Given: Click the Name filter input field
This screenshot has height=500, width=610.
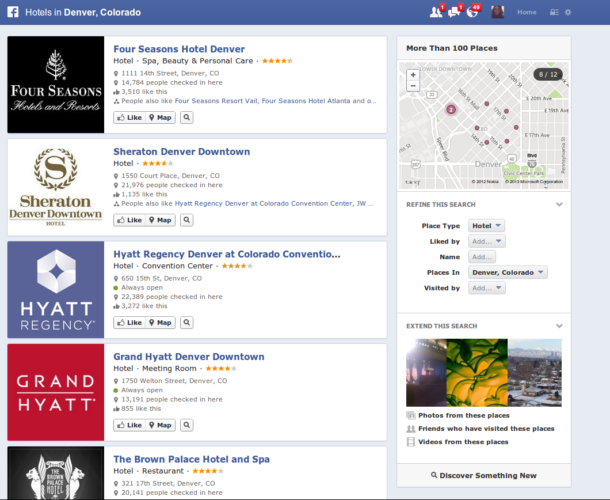Looking at the screenshot, I should 482,257.
